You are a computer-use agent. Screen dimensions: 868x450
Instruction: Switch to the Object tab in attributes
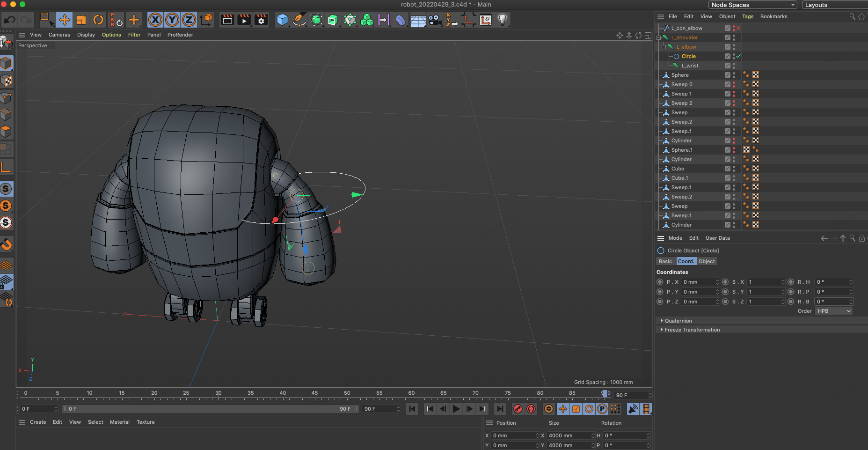coord(707,261)
